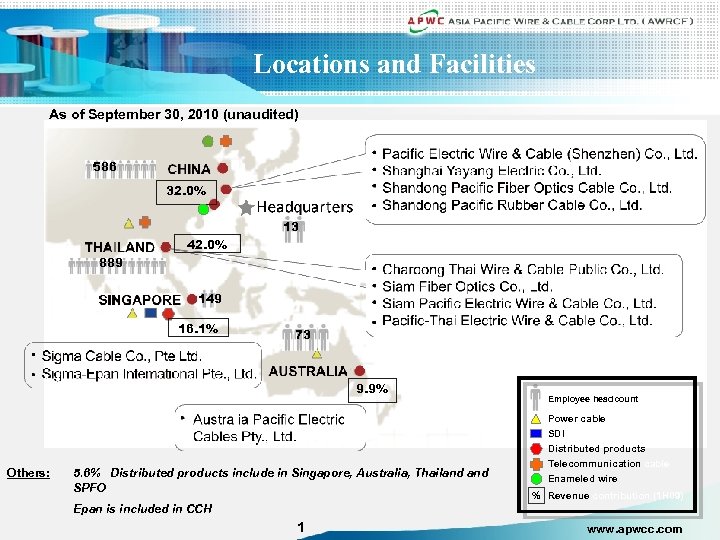Click the orange cross above THAILAND label

click(x=145, y=222)
